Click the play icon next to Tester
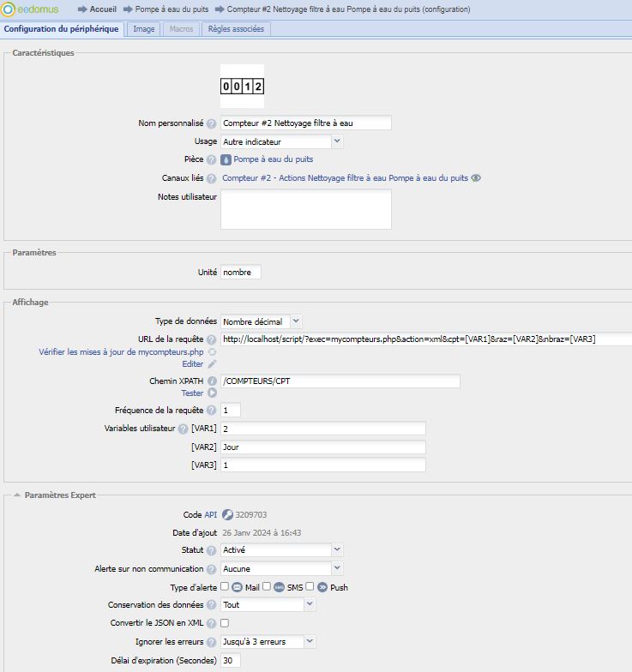 pyautogui.click(x=212, y=393)
